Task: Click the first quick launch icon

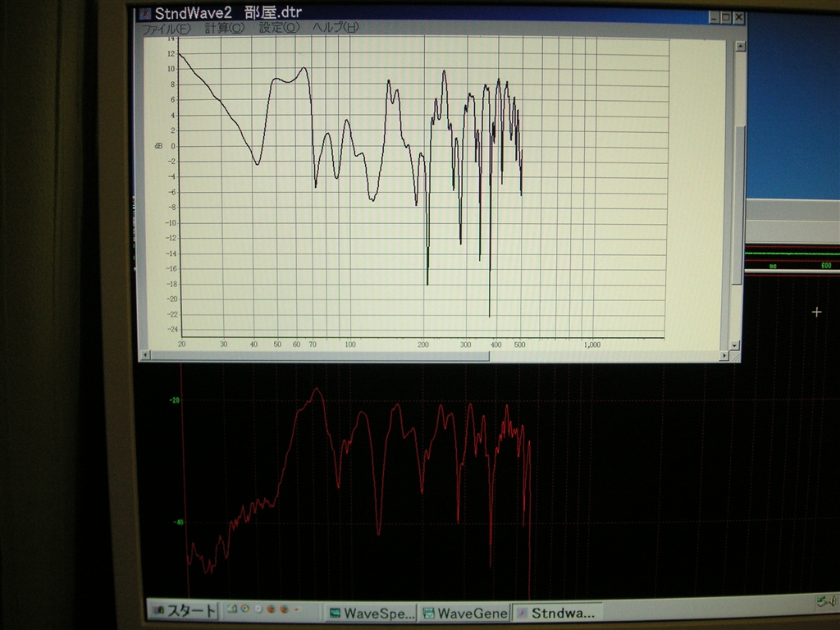Action: [x=232, y=609]
